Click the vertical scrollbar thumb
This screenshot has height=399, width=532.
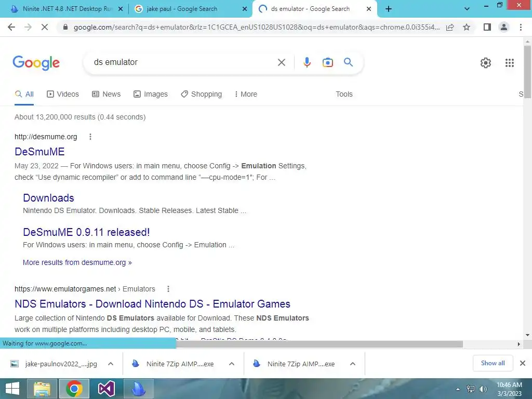[x=527, y=72]
